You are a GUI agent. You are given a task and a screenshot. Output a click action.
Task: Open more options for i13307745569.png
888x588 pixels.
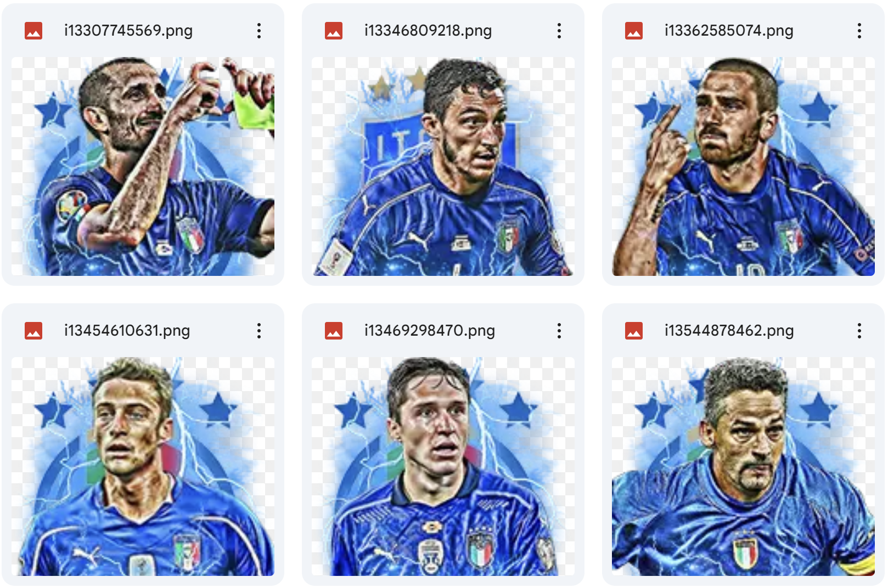(258, 31)
